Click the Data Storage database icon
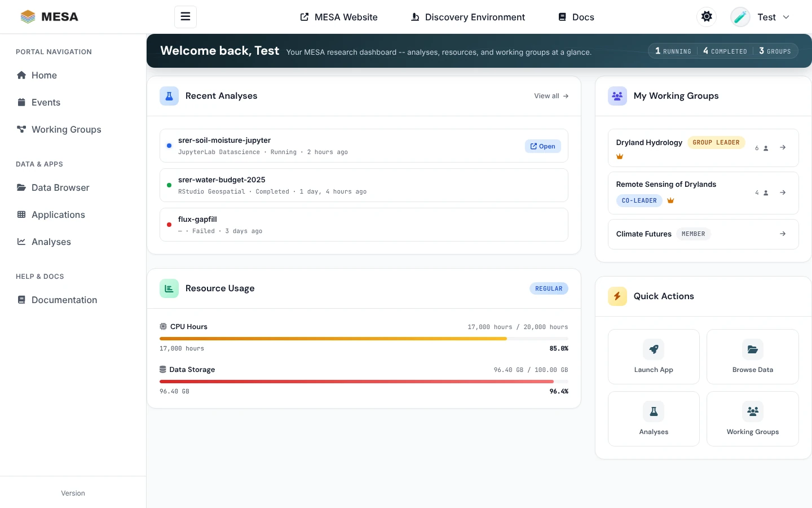812x508 pixels. pos(163,369)
